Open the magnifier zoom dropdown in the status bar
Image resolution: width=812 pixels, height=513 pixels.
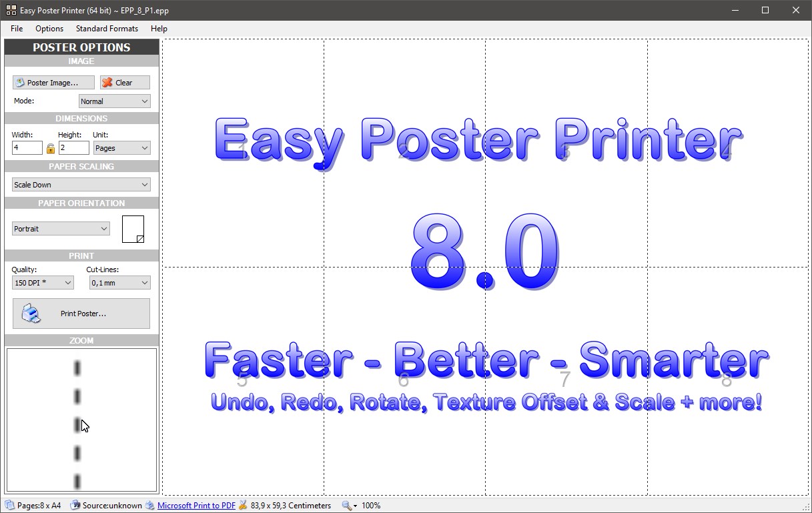click(x=350, y=506)
